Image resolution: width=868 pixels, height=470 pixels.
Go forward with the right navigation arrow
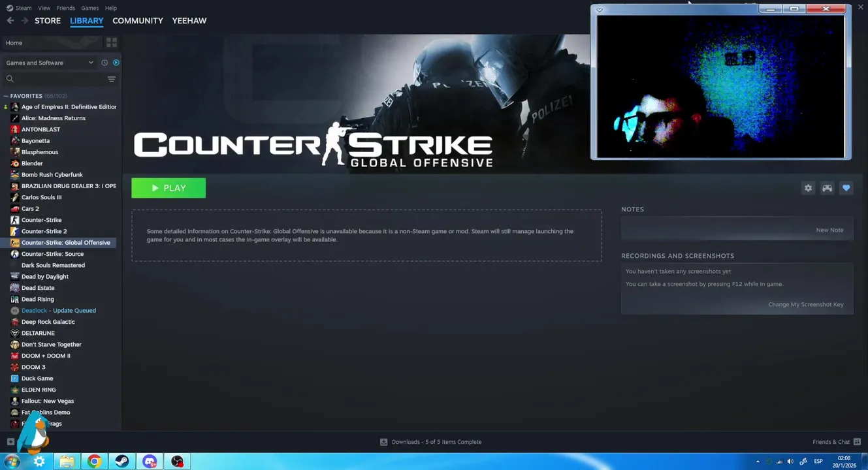(x=24, y=21)
